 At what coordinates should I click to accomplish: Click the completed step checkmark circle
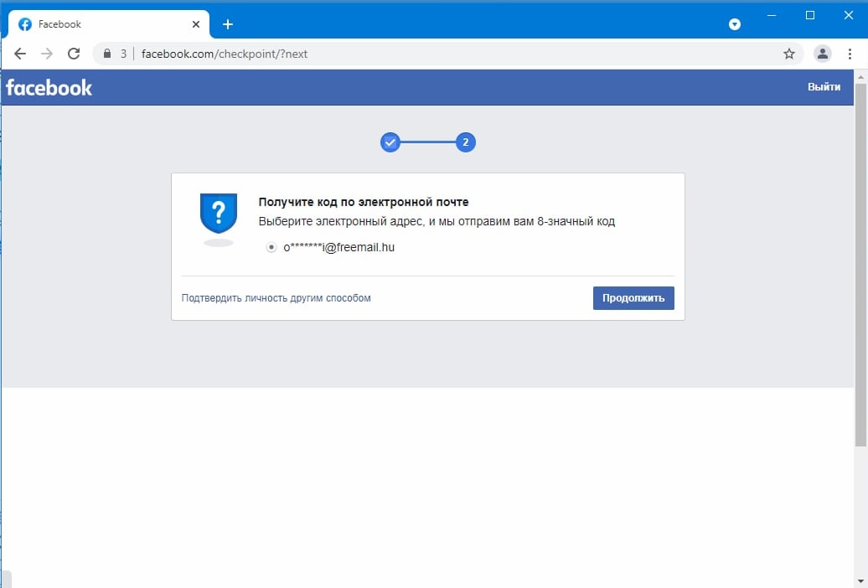point(390,142)
